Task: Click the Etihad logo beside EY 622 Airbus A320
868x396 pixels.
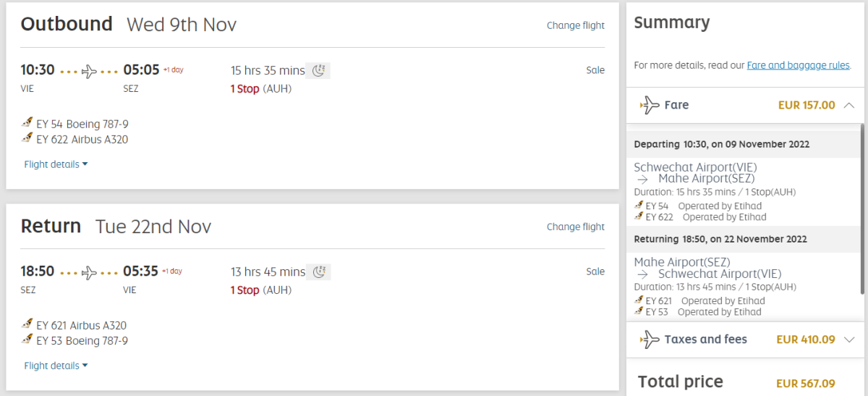Action: tap(27, 138)
